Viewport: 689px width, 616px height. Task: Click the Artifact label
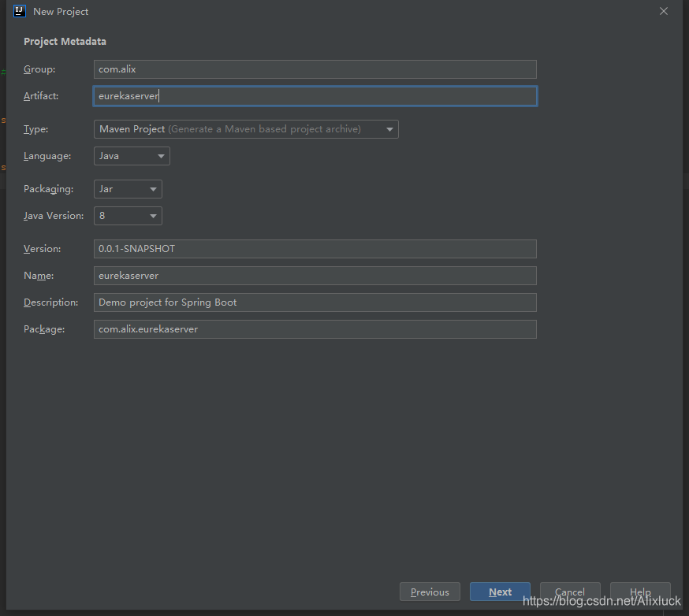41,96
